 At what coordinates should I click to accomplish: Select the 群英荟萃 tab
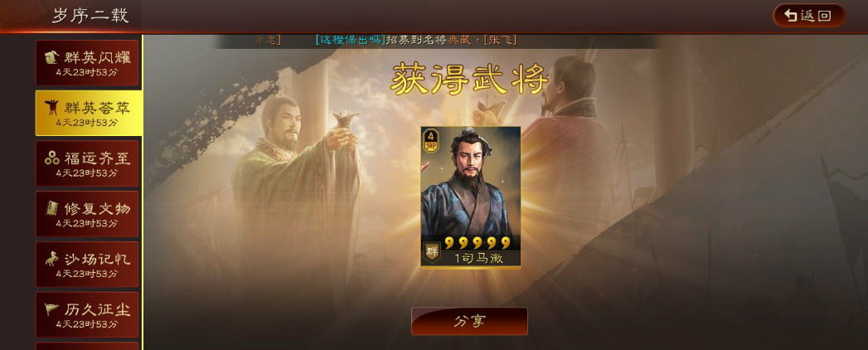click(x=89, y=113)
